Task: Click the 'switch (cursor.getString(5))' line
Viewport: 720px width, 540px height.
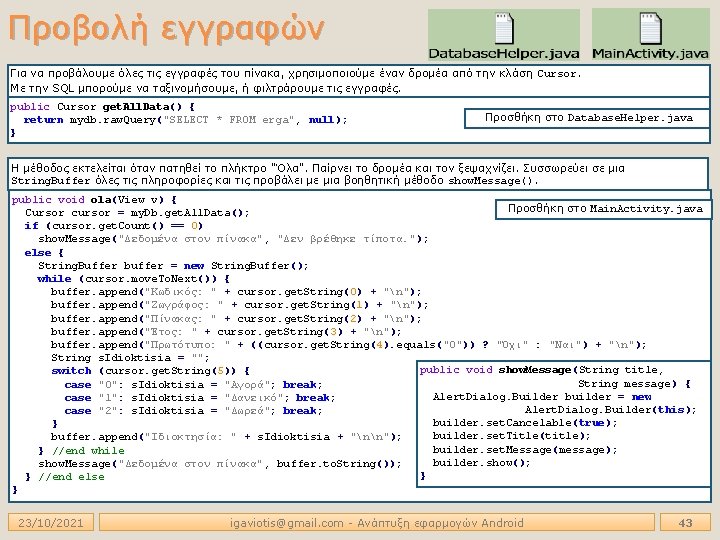Action: 150,371
